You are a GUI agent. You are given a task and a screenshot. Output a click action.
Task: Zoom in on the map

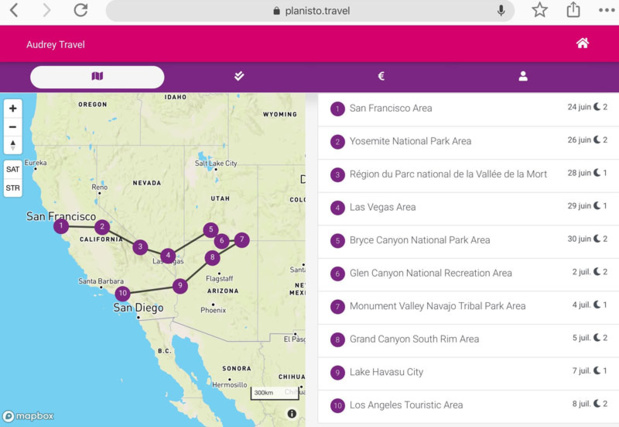click(x=13, y=108)
